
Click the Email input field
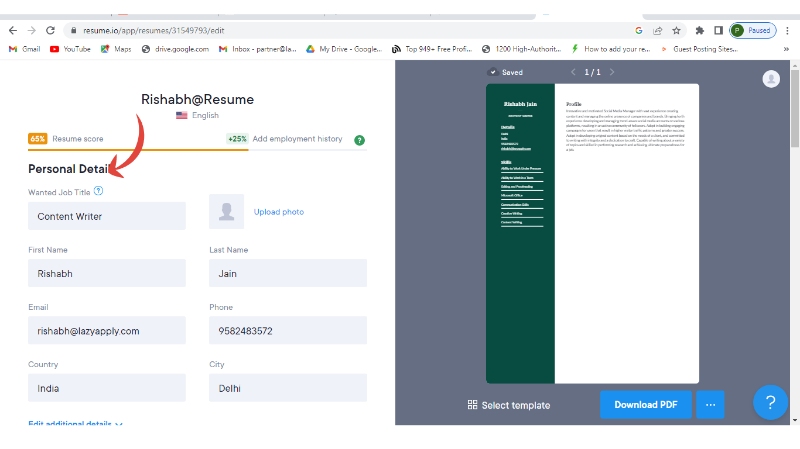pos(107,331)
